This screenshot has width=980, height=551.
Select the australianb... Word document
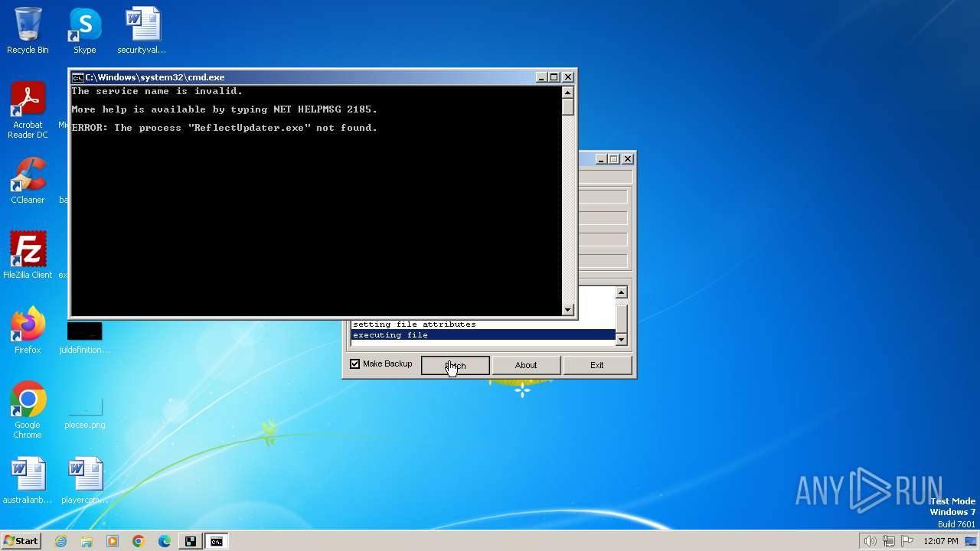[x=28, y=481]
